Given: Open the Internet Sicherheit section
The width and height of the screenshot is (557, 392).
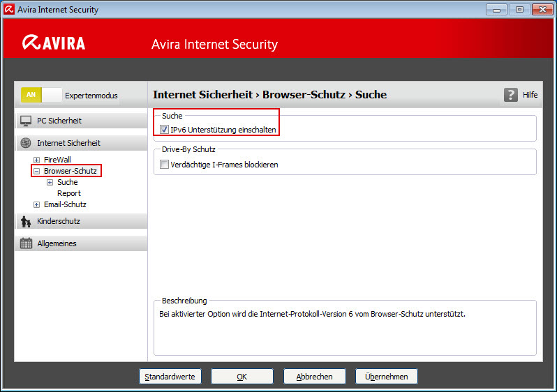Looking at the screenshot, I should 82,143.
